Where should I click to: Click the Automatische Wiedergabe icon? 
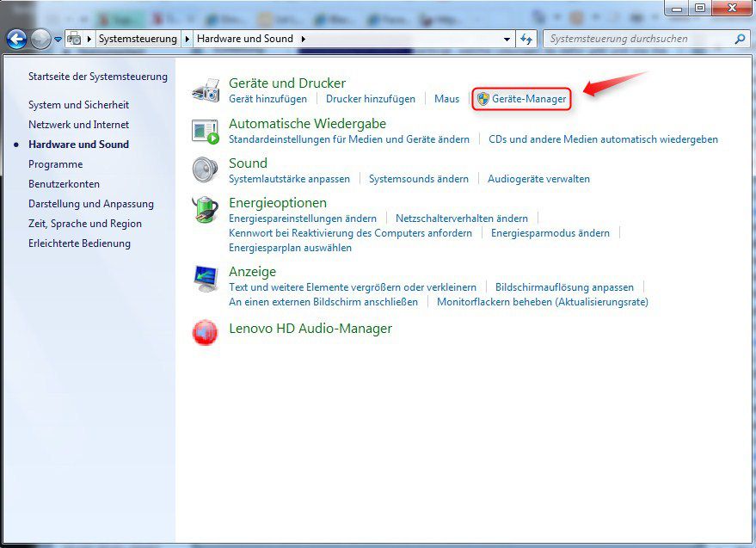point(206,129)
